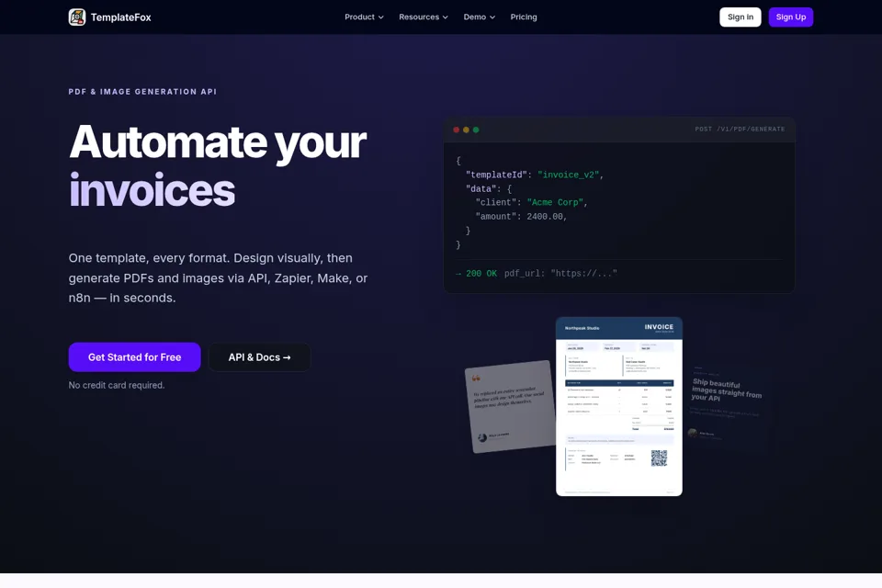Expand the Resources menu
The height and width of the screenshot is (588, 882).
[x=424, y=17]
